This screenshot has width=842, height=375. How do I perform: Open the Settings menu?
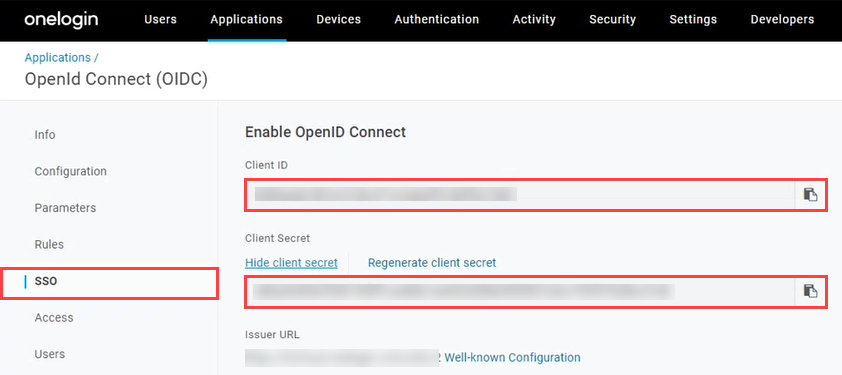coord(693,20)
